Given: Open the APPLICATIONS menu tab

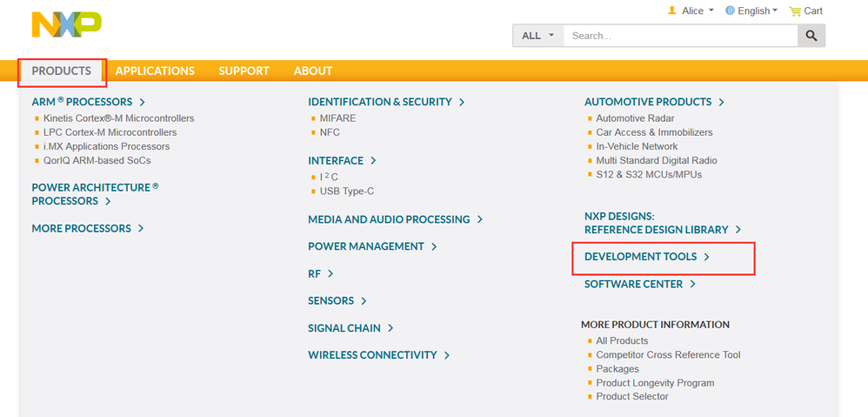Looking at the screenshot, I should [x=155, y=71].
